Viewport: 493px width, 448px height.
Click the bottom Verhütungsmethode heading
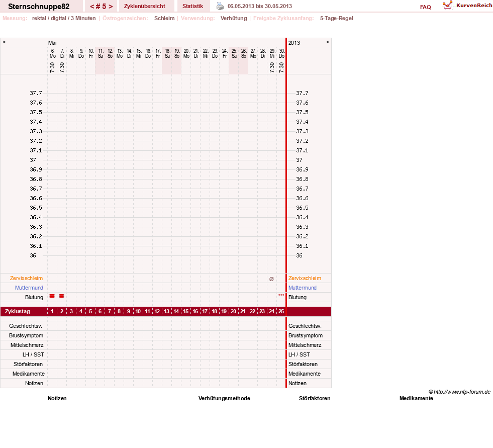[224, 398]
